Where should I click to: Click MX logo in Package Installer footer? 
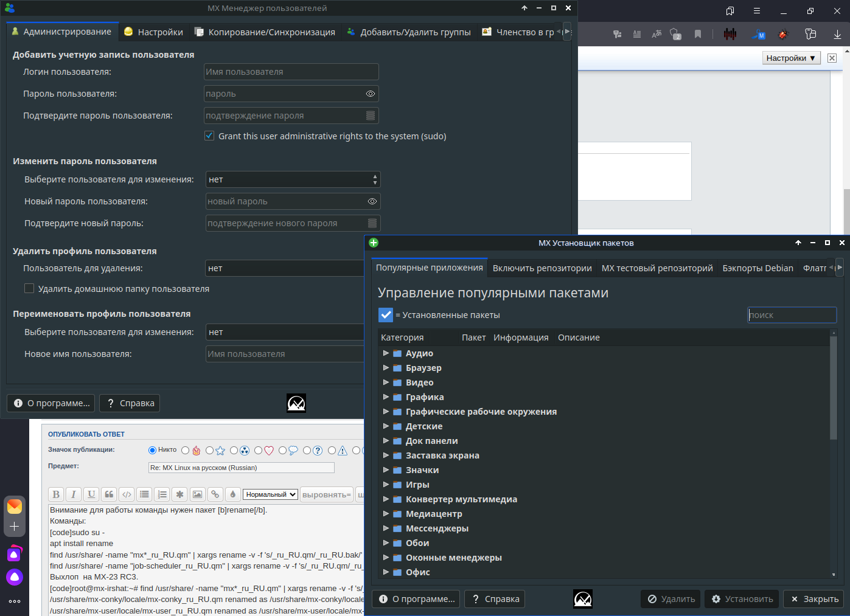[583, 599]
